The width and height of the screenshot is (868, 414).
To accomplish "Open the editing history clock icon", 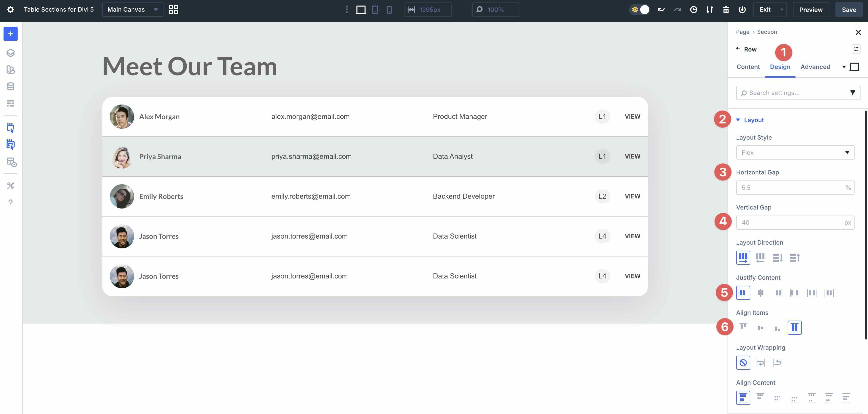I will 693,9.
